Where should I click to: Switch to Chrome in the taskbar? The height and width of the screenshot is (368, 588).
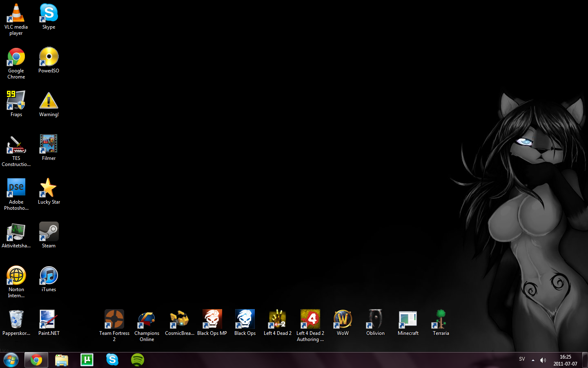36,360
